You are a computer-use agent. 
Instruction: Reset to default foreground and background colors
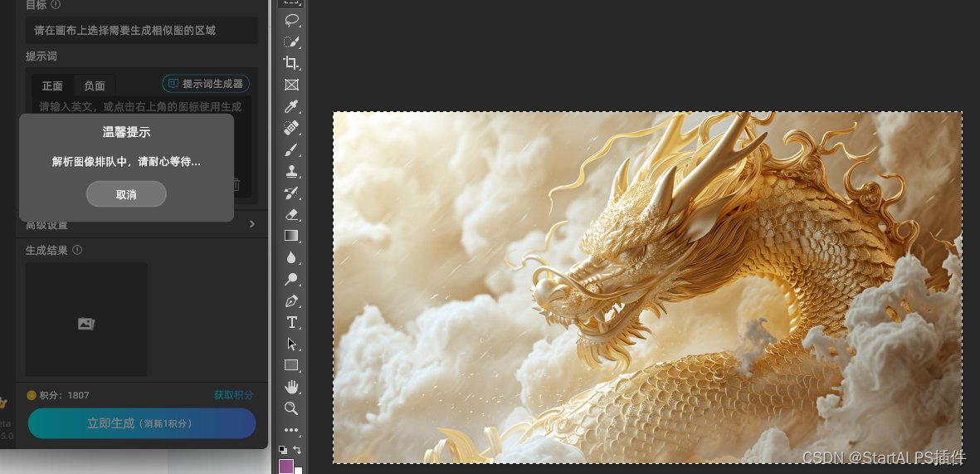click(283, 450)
